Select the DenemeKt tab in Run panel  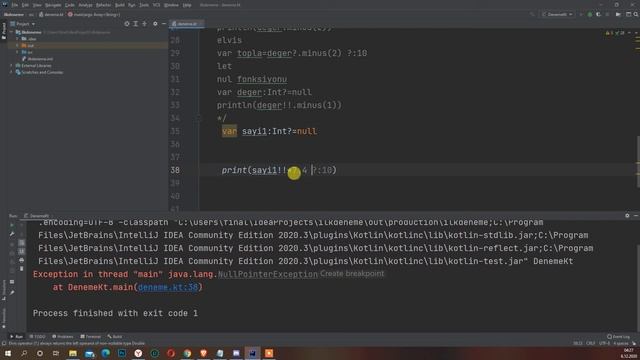tap(37, 216)
